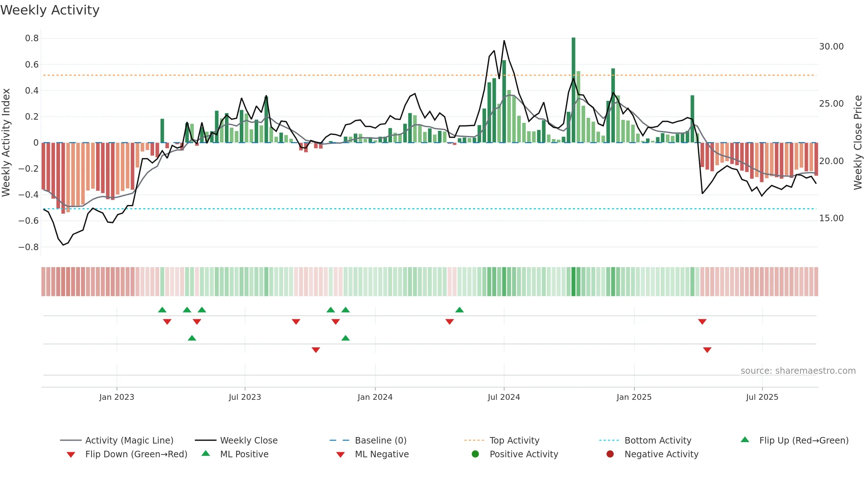The width and height of the screenshot is (868, 488).
Task: Click the 'Jan 2023' x-axis label
Action: pyautogui.click(x=117, y=397)
